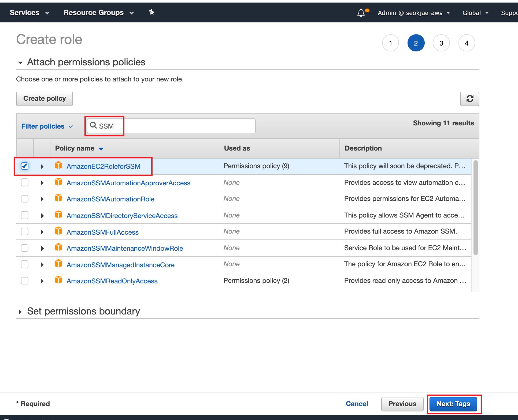Expand the AmazonSSMDirectoryServiceAccess policy details
The width and height of the screenshot is (518, 420).
(42, 216)
